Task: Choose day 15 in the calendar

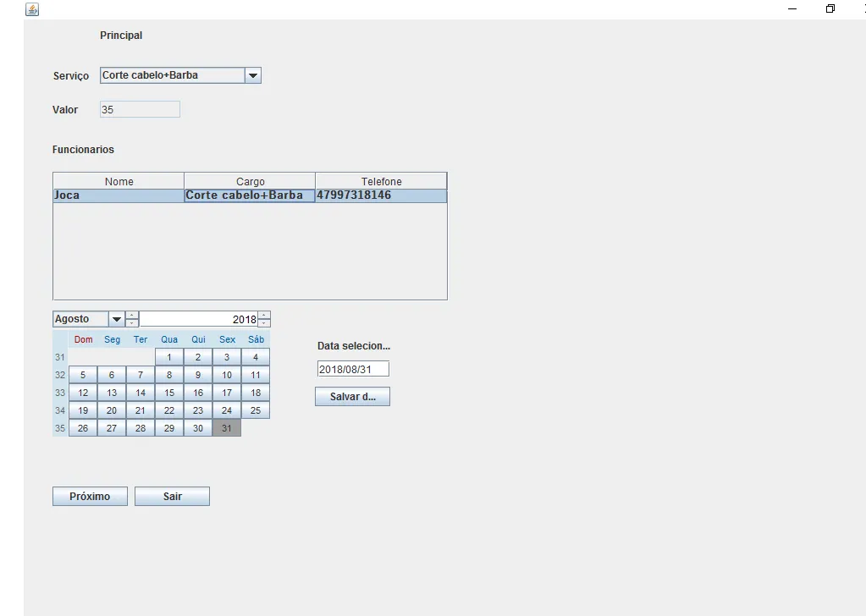Action: (x=169, y=393)
